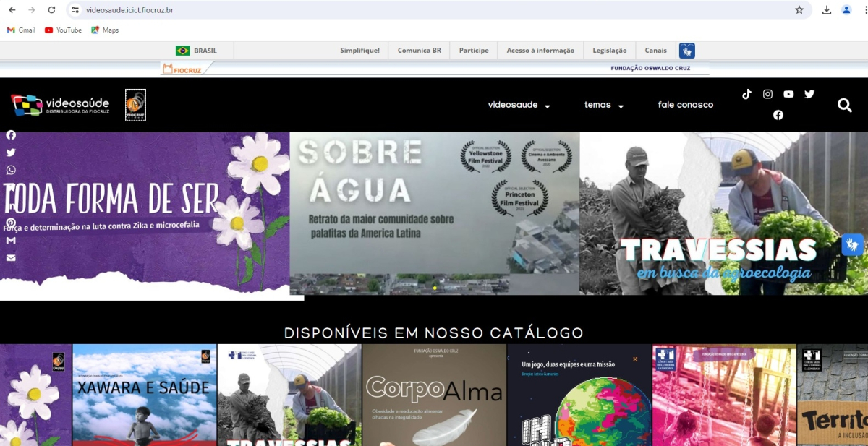This screenshot has width=868, height=446.
Task: Click the Fiocruz seal logo in header
Action: (135, 105)
